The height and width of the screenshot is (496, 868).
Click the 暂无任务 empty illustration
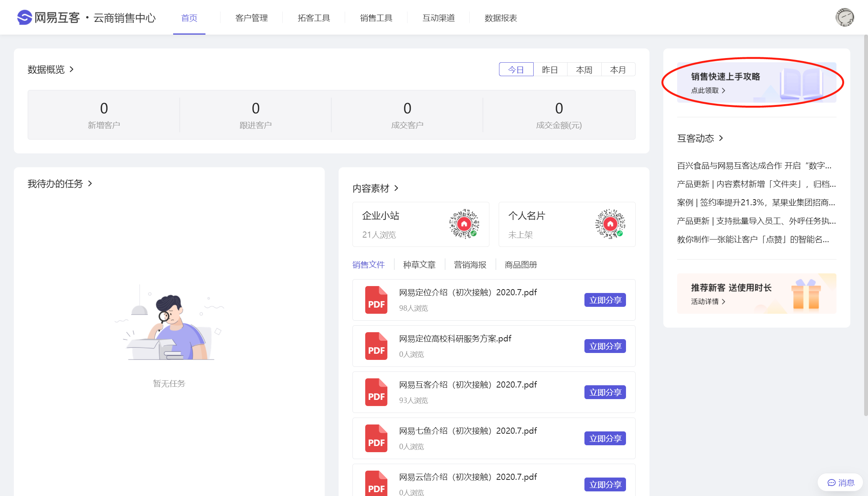click(169, 322)
